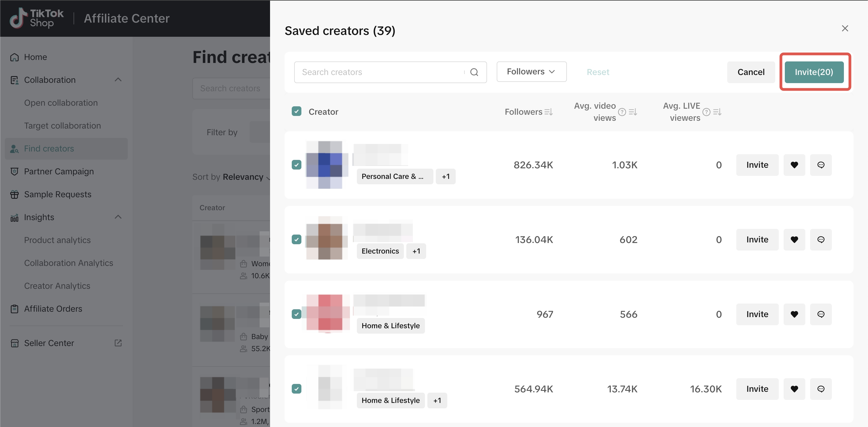
Task: Go to Affiliate Orders in sidebar
Action: pyautogui.click(x=53, y=309)
